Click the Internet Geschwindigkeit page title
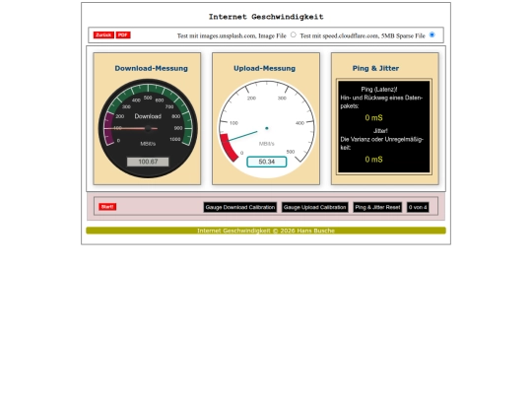Screen dimensions: 532x399 (x=266, y=17)
